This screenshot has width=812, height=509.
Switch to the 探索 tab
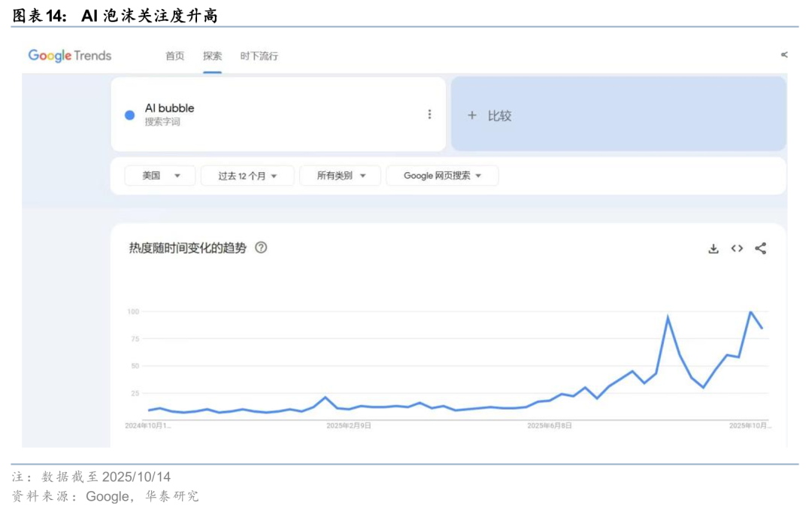coord(212,56)
